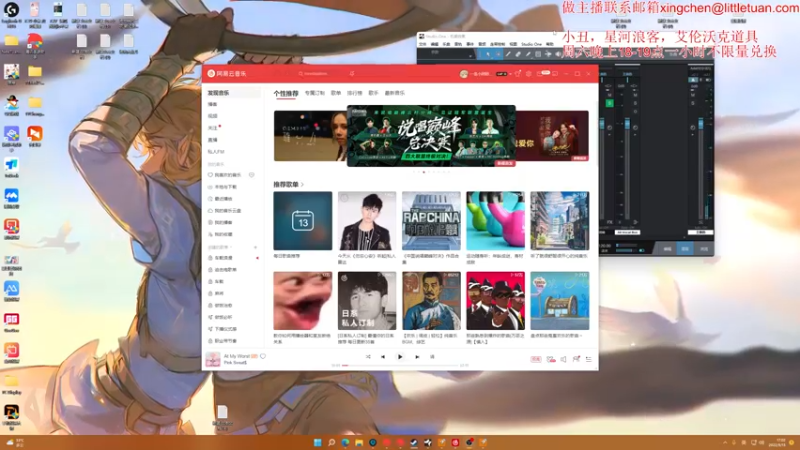Enable heartbeat mode beside My Favorite Music

[x=252, y=175]
